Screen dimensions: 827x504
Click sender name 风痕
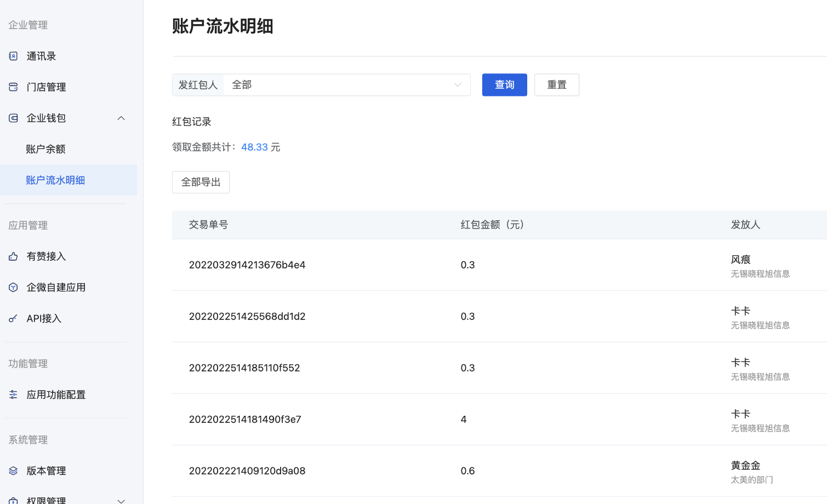coord(741,260)
